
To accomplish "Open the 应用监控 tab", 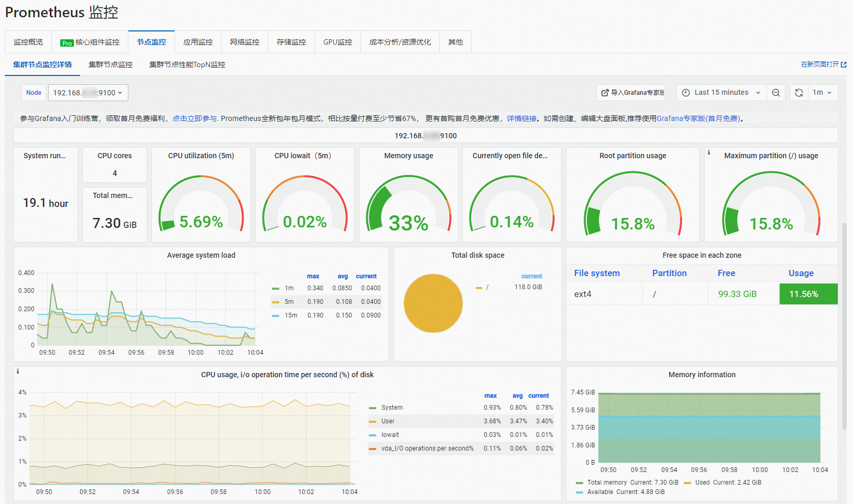I will (x=198, y=42).
